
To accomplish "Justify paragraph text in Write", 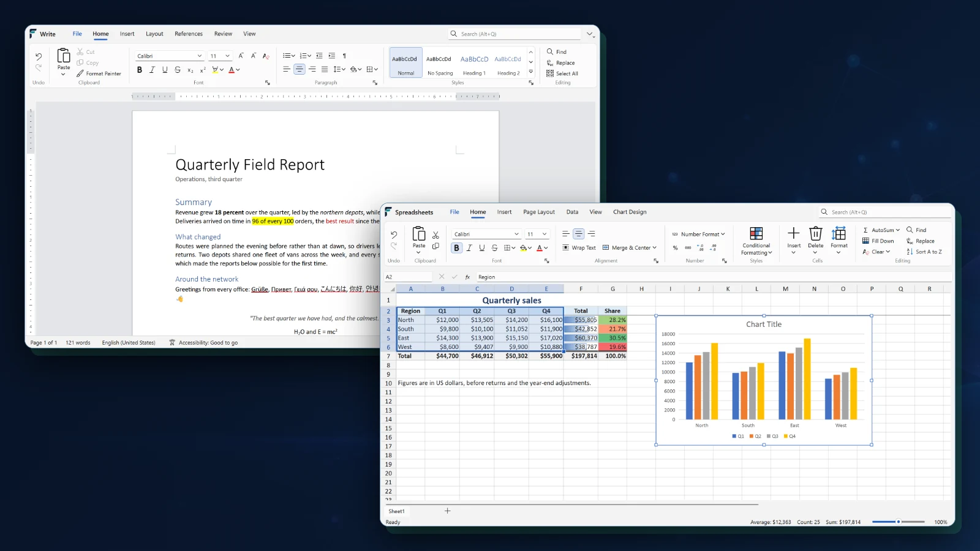I will coord(325,69).
